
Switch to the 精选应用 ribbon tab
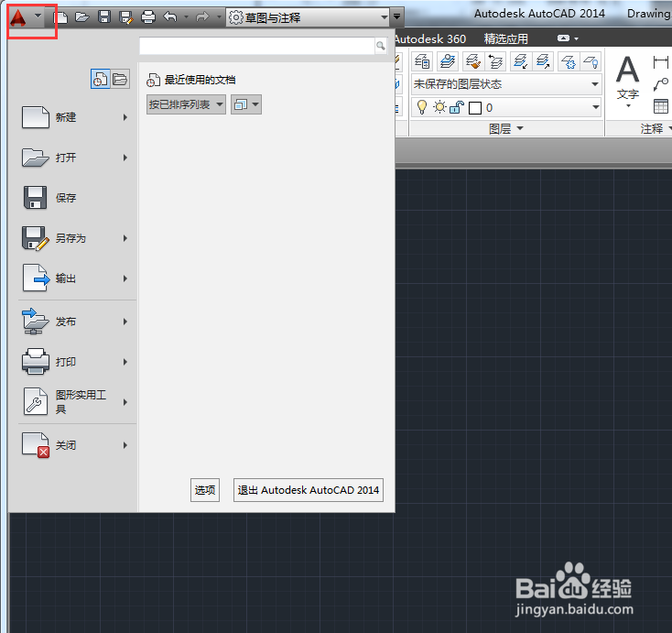[505, 39]
